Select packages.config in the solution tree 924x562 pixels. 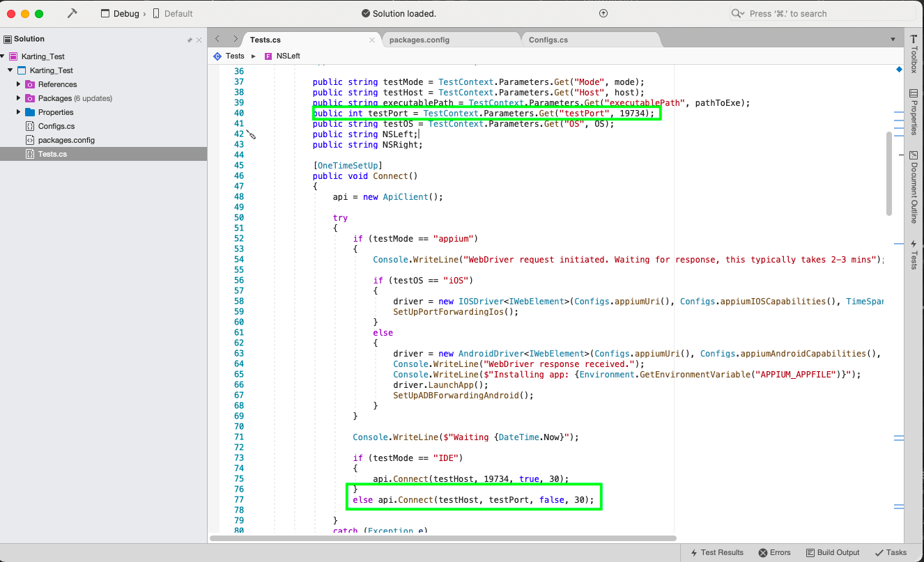pyautogui.click(x=66, y=140)
